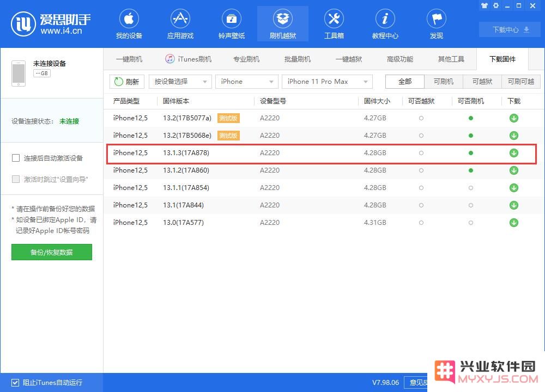Switch to 一键刷机 tab

129,59
